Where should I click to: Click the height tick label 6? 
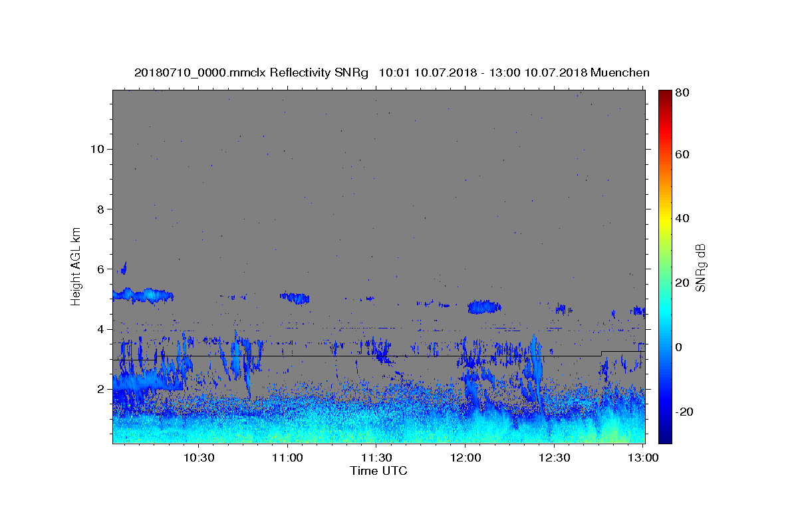click(x=100, y=269)
